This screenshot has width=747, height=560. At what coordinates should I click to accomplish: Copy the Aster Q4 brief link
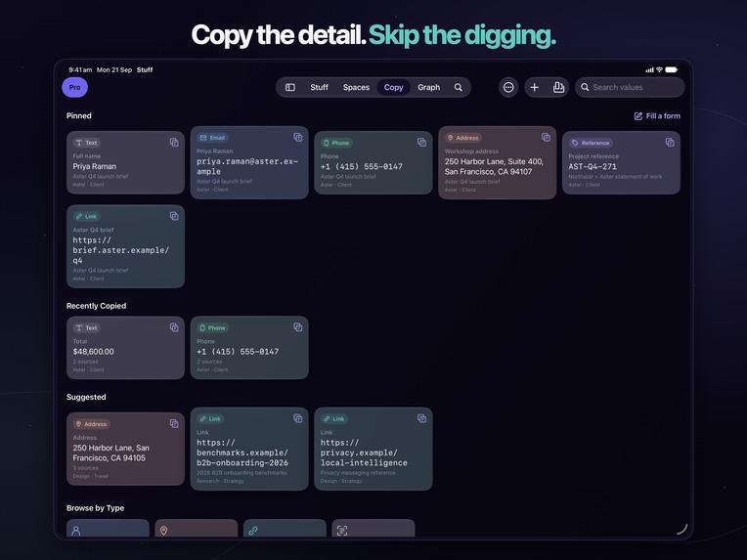click(174, 216)
